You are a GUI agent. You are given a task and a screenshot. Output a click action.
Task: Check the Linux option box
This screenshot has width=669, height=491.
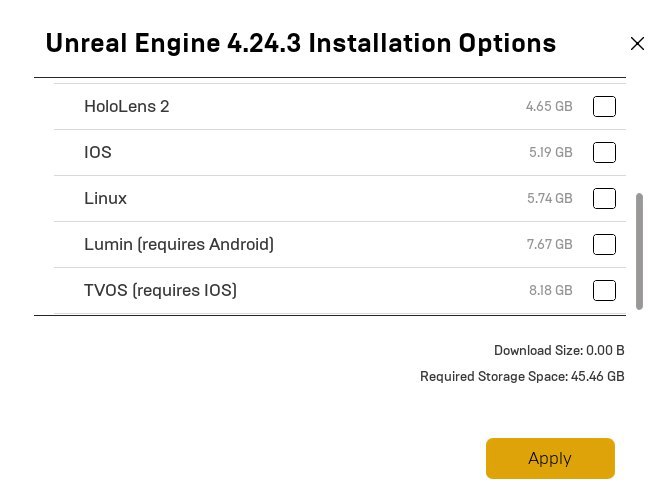pyautogui.click(x=604, y=198)
